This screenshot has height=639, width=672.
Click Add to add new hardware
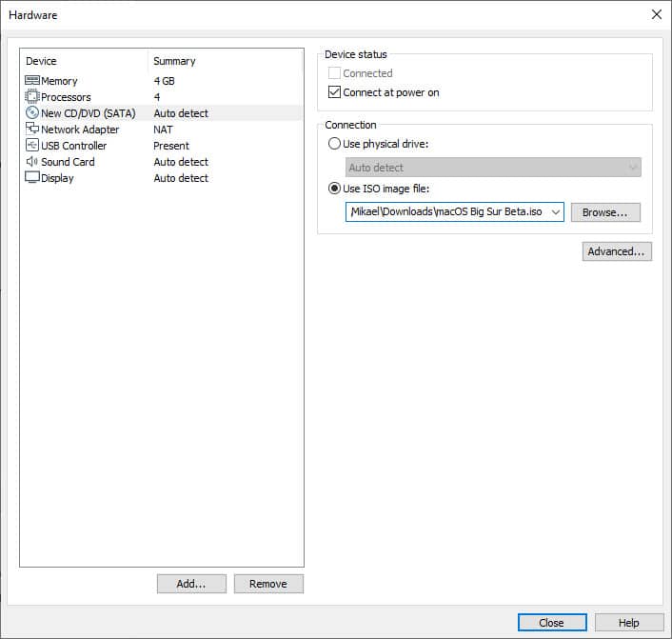click(191, 584)
